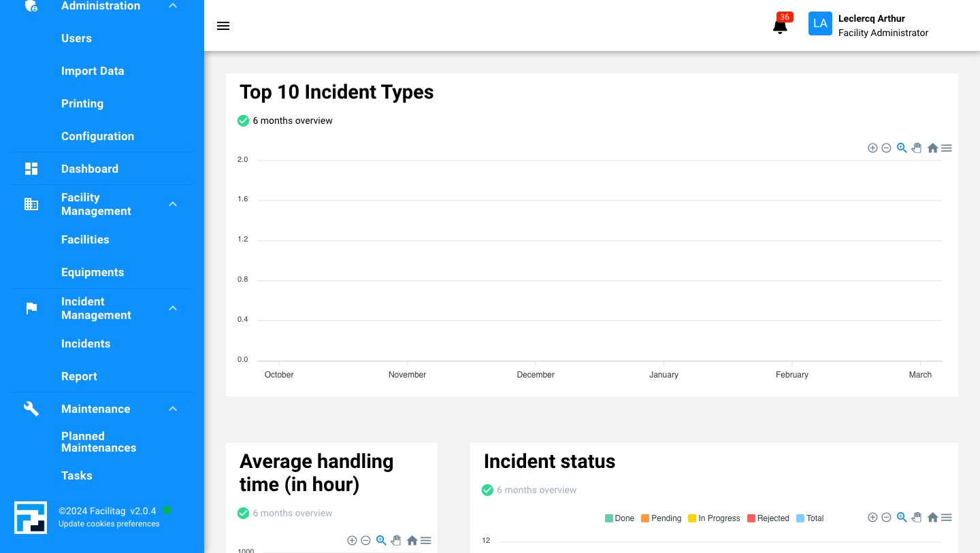Navigate to the Incidents page
Screen dimensions: 980x553
(86, 343)
